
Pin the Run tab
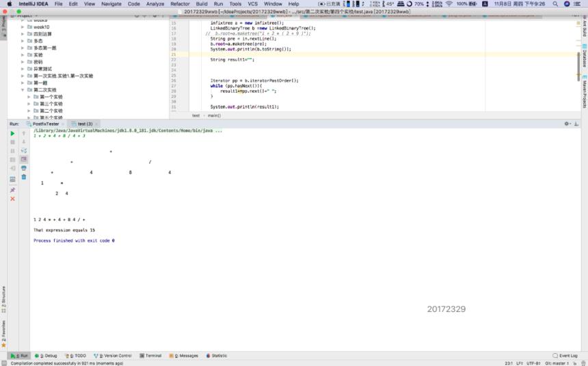pyautogui.click(x=12, y=191)
